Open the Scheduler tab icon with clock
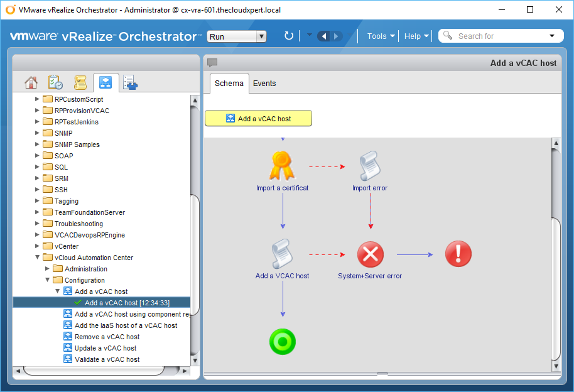The width and height of the screenshot is (574, 392). (55, 83)
